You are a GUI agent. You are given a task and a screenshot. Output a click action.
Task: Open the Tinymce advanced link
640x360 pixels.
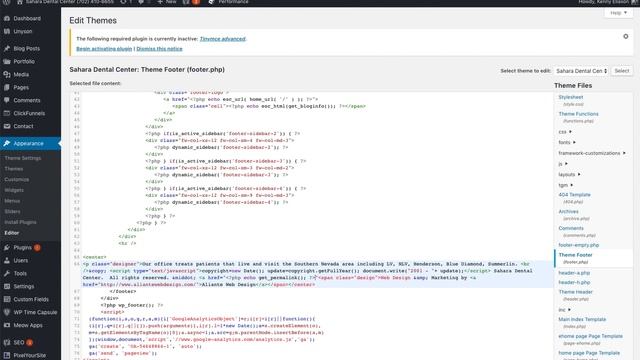222,39
